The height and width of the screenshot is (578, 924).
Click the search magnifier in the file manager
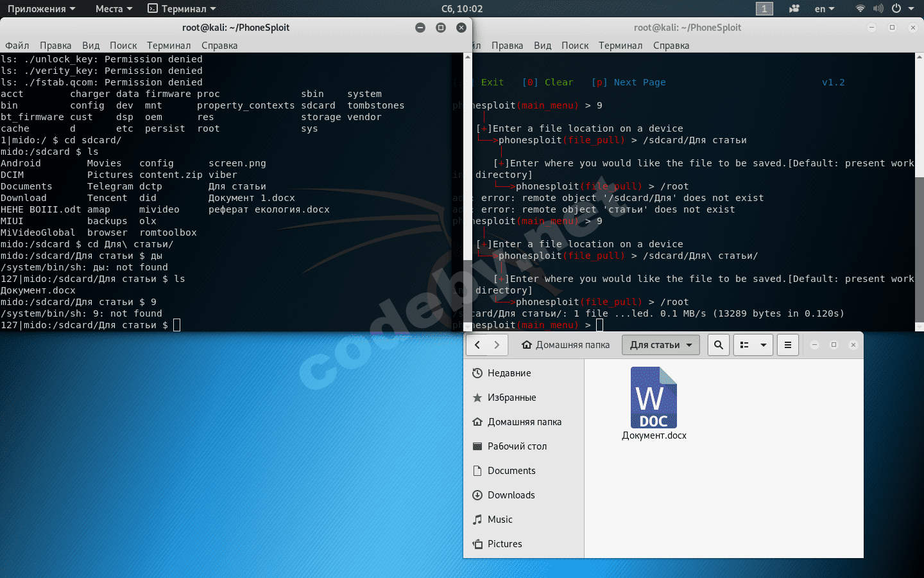(x=719, y=345)
